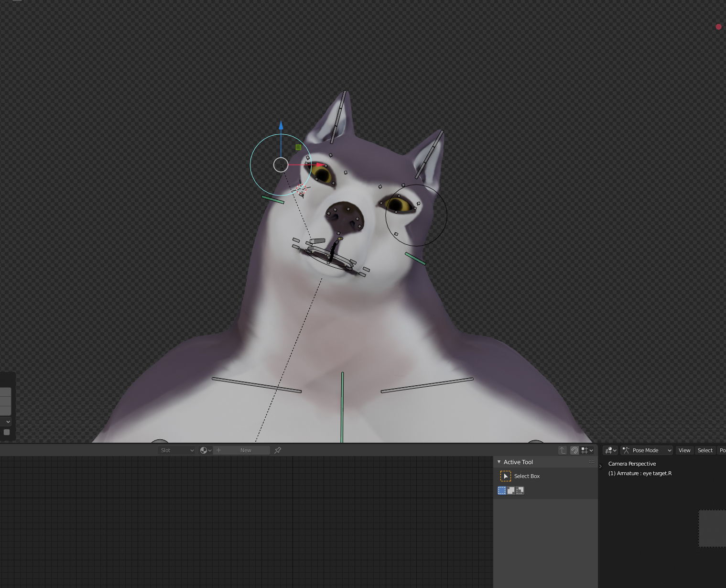This screenshot has height=588, width=726.
Task: Open the Select menu in the viewport header
Action: coord(705,450)
